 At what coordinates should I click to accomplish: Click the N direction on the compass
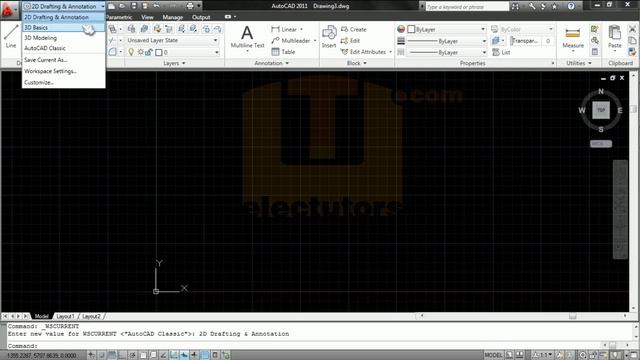tap(601, 91)
